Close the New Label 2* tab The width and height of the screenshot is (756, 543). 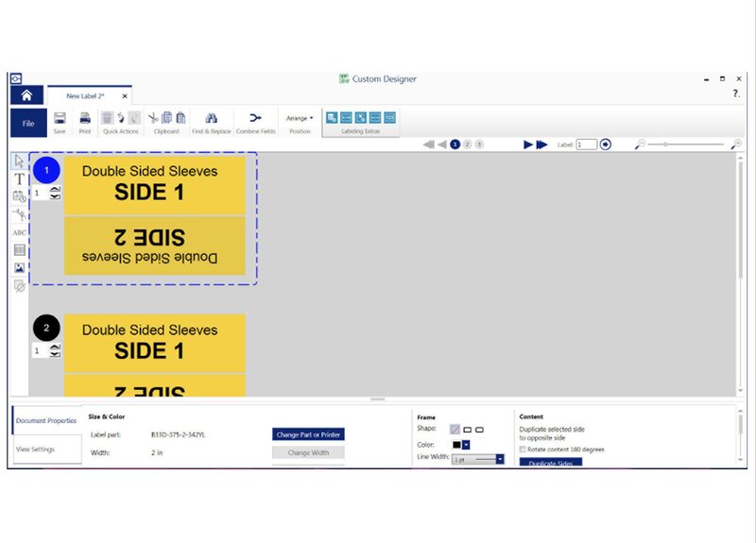[125, 96]
